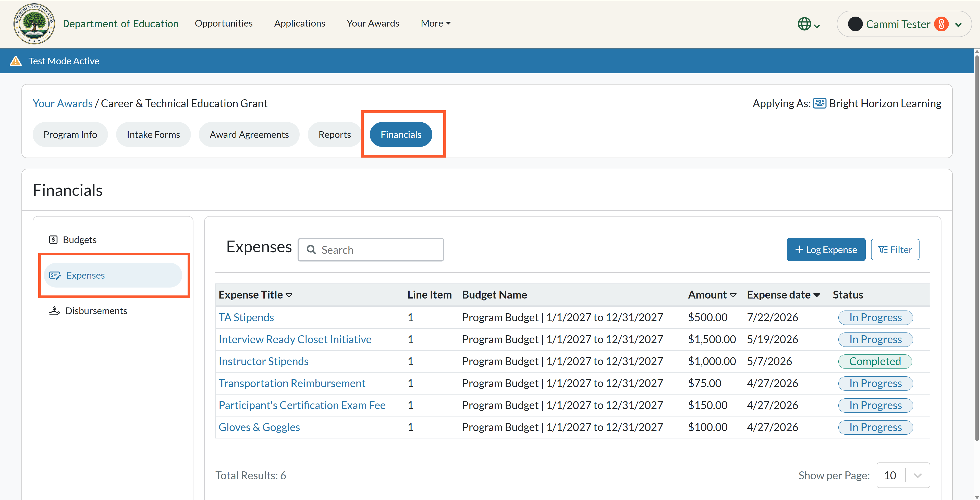
Task: Open the Reports tab
Action: point(334,134)
